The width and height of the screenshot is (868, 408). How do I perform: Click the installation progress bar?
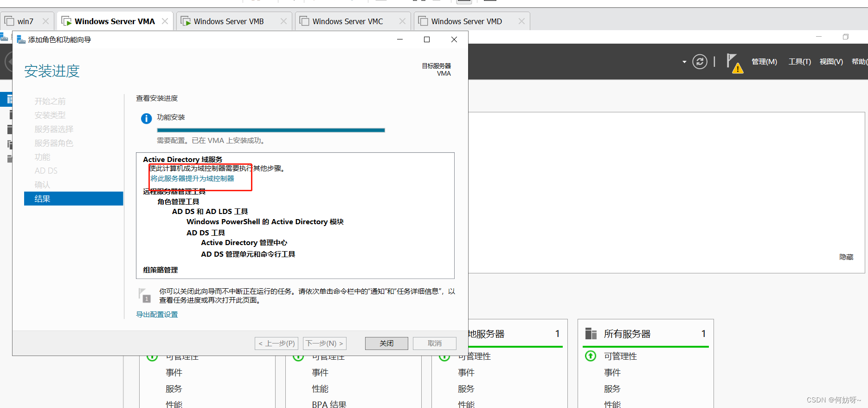[271, 130]
